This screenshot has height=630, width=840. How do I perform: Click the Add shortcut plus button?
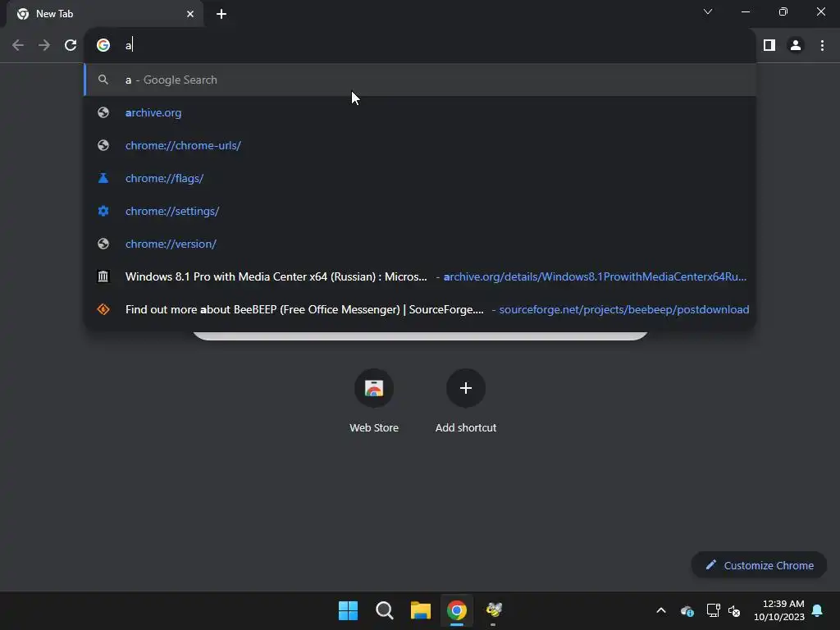pos(466,388)
